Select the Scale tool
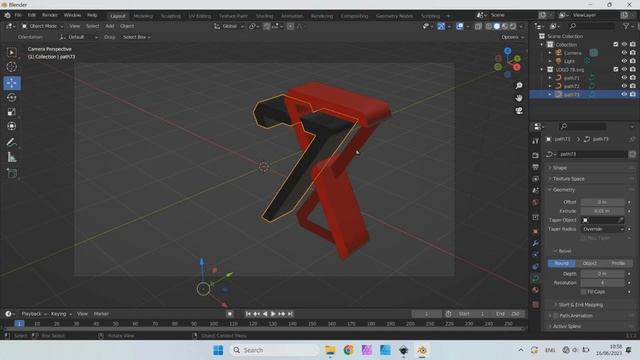The height and width of the screenshot is (360, 640). (x=11, y=112)
